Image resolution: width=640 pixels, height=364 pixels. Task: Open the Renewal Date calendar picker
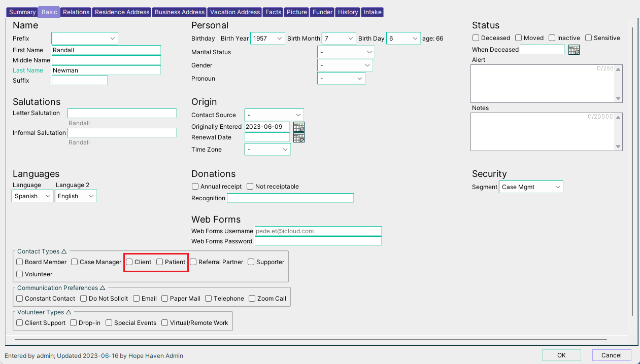[299, 137]
